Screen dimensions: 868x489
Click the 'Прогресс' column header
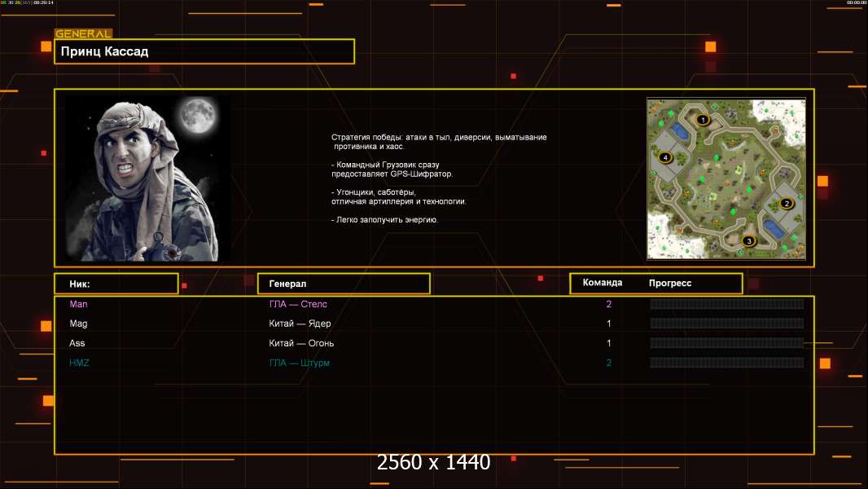670,284
